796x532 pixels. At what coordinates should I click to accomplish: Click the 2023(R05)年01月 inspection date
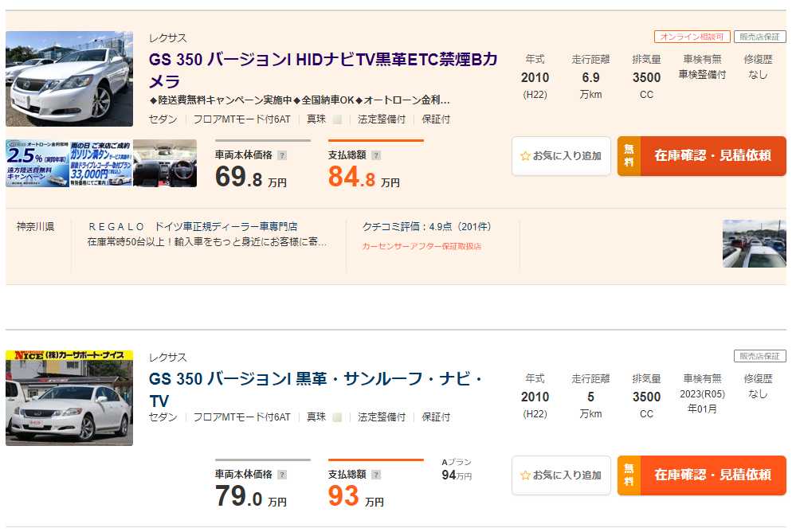[x=702, y=401]
